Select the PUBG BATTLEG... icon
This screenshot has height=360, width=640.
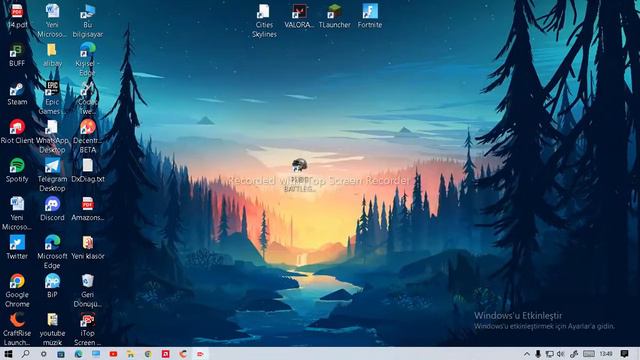(x=299, y=176)
